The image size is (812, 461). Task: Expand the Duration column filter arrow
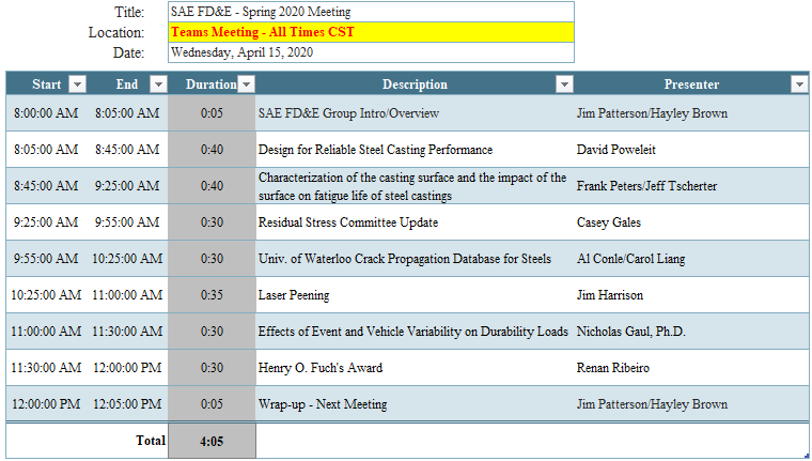(246, 85)
